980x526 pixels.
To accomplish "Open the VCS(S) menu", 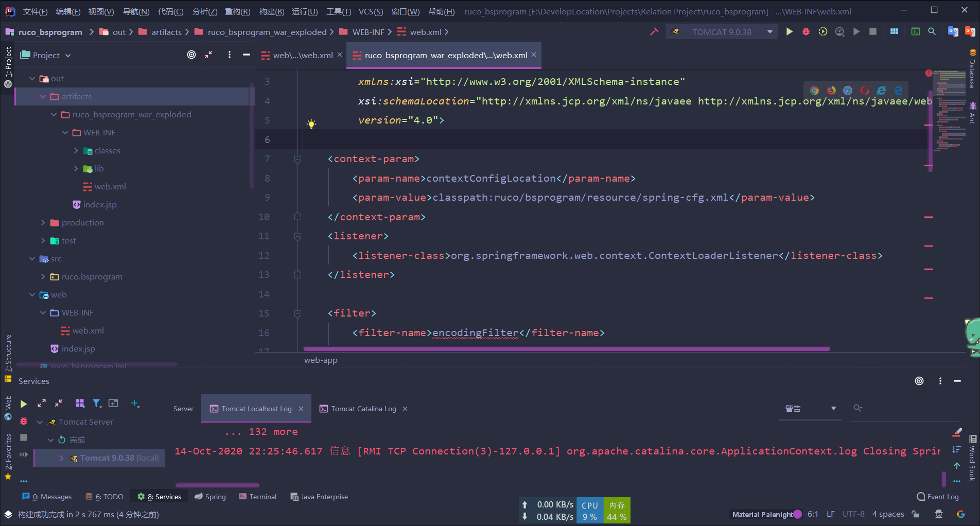I will pyautogui.click(x=371, y=11).
